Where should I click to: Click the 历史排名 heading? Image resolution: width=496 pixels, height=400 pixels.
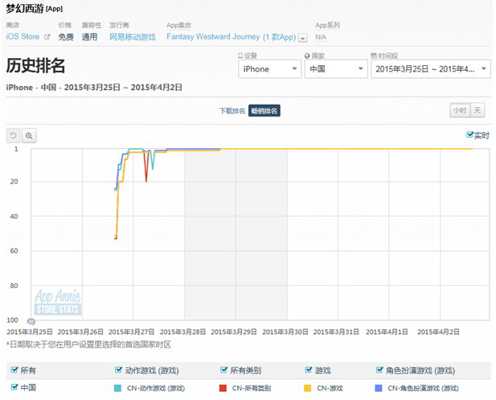35,66
